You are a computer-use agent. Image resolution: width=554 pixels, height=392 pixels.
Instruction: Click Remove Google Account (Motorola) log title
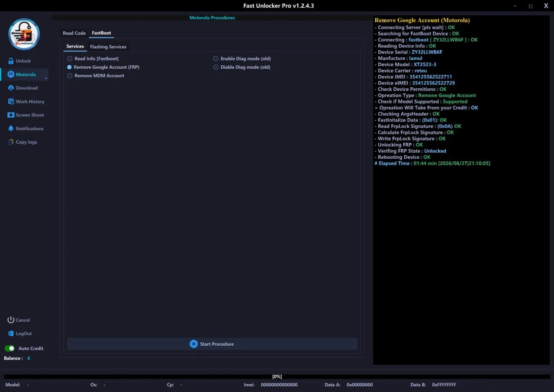(x=422, y=20)
